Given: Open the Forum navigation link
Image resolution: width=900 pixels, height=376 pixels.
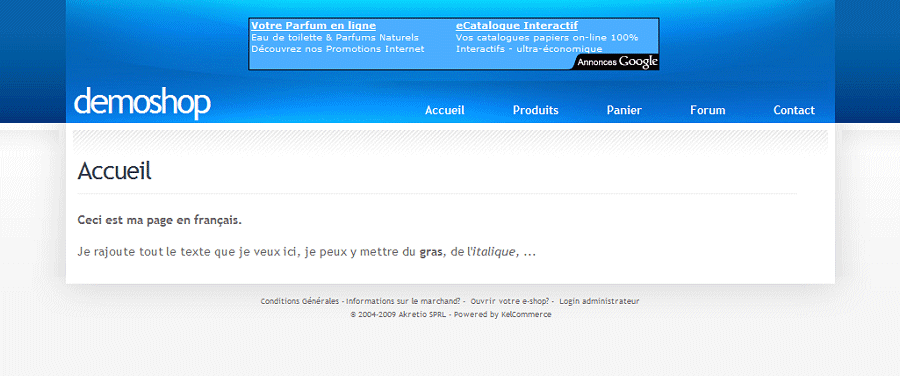Looking at the screenshot, I should tap(708, 110).
